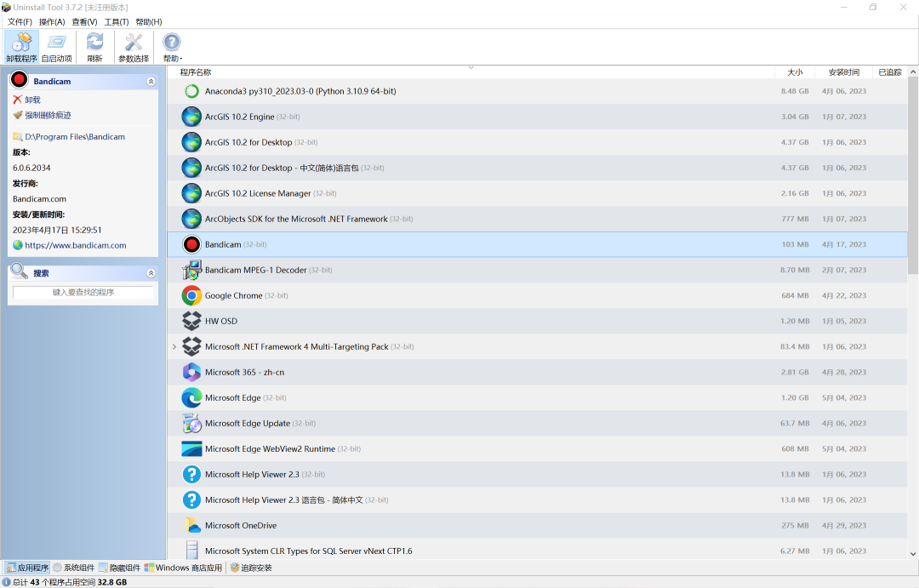This screenshot has height=588, width=919.
Task: Switch to the 应用程序 tab
Action: click(x=27, y=568)
